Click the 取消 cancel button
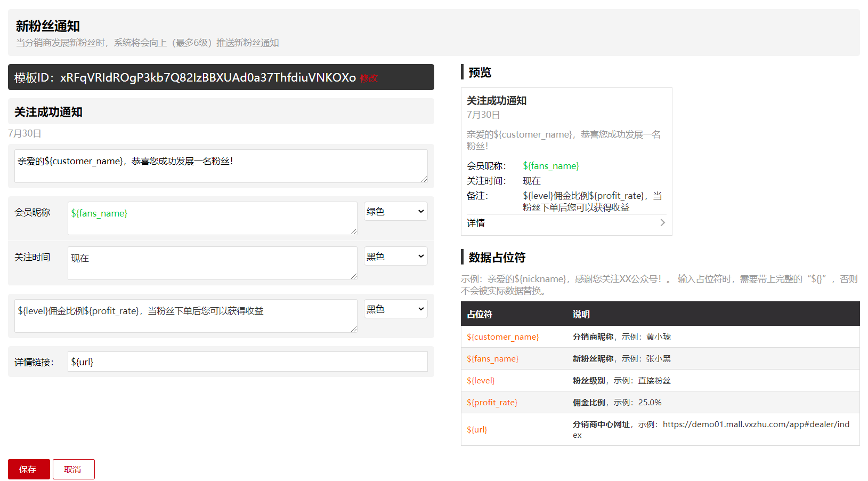The width and height of the screenshot is (868, 481). pos(74,469)
